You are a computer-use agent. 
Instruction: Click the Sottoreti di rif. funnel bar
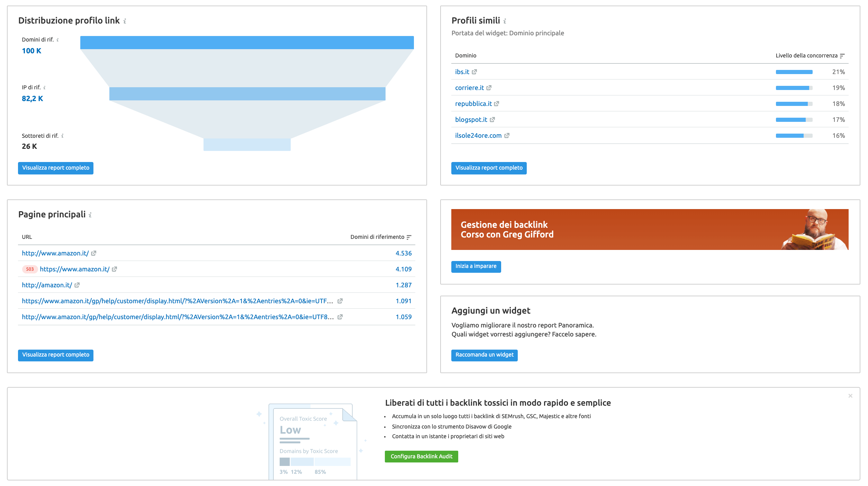[x=247, y=145]
